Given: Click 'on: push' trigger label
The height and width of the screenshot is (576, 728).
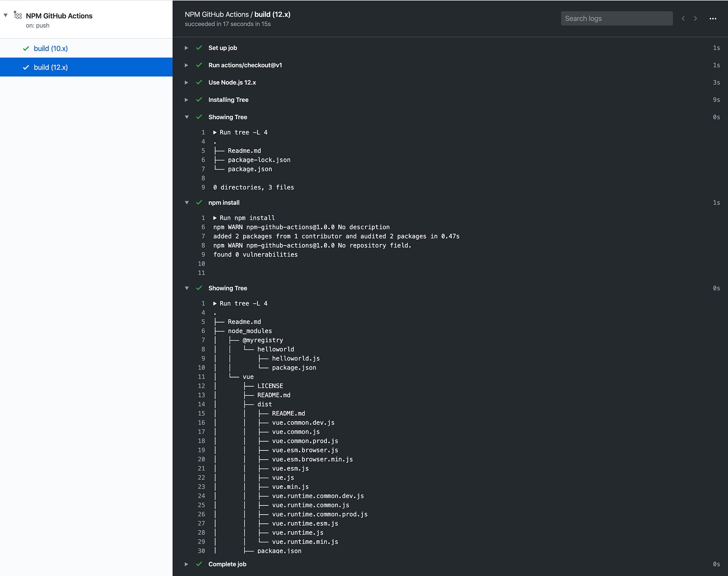Looking at the screenshot, I should tap(38, 25).
